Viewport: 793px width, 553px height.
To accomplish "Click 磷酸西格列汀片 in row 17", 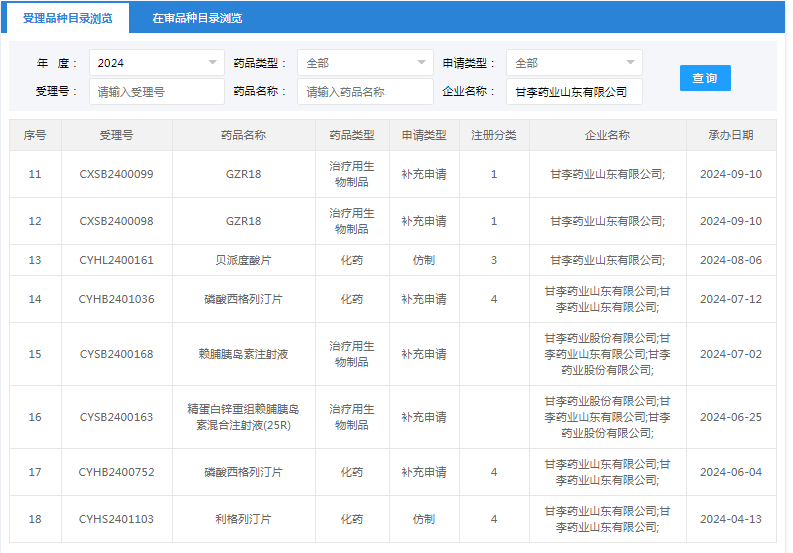I will (x=243, y=472).
